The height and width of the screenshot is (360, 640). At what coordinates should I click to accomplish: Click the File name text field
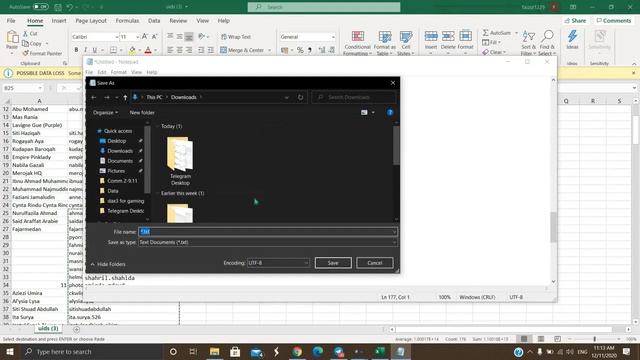[x=268, y=232]
